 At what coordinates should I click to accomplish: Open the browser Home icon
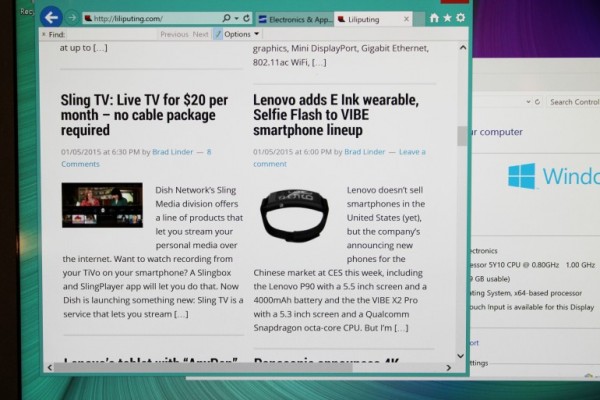[x=434, y=18]
